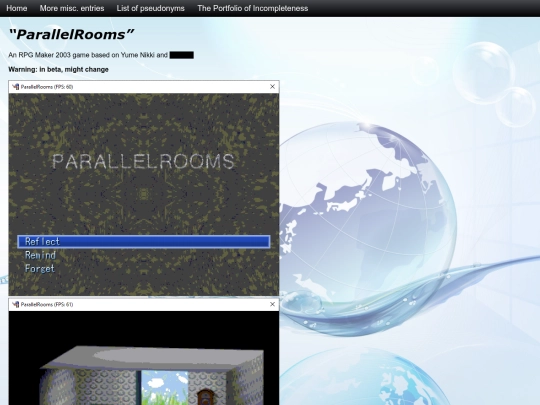The image size is (540, 405).
Task: Close the ParallelRooms (FPS: 60) window
Action: tap(272, 87)
